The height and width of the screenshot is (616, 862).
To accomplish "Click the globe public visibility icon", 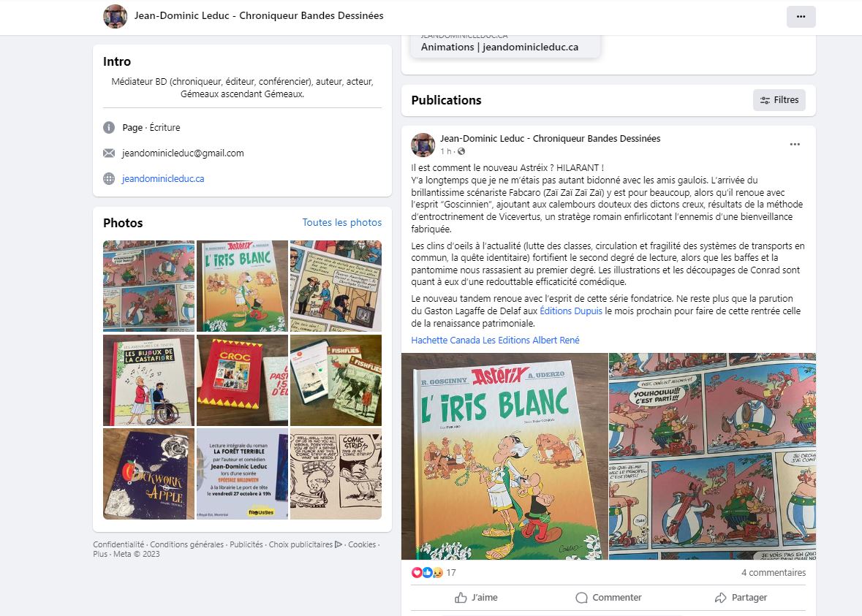I will (x=461, y=151).
